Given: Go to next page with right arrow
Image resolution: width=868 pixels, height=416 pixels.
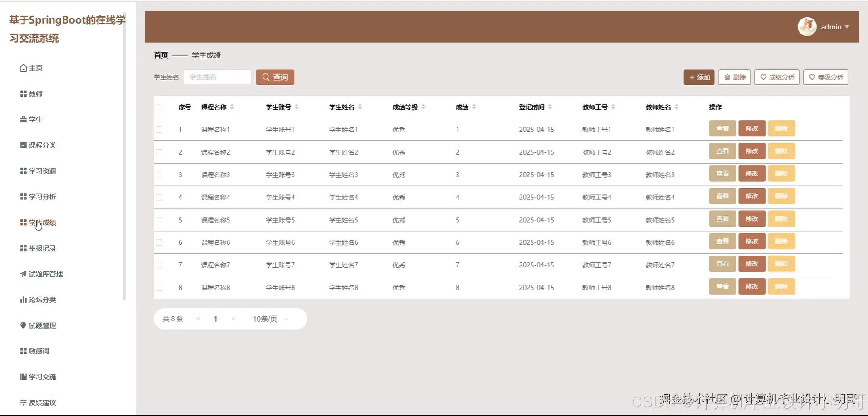Looking at the screenshot, I should [234, 319].
